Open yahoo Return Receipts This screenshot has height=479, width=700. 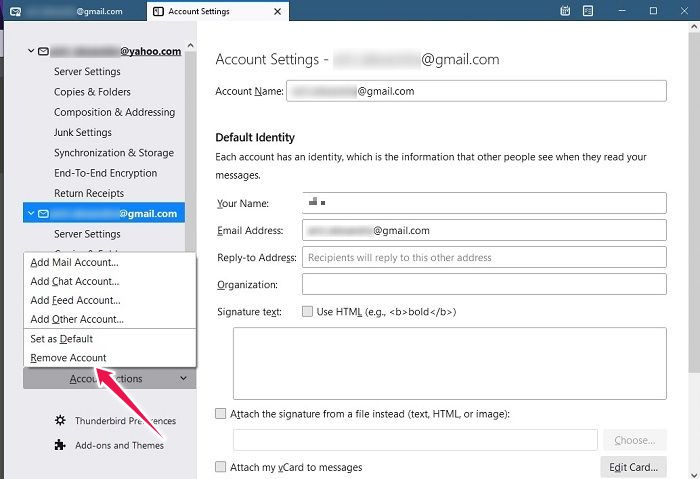tap(89, 193)
